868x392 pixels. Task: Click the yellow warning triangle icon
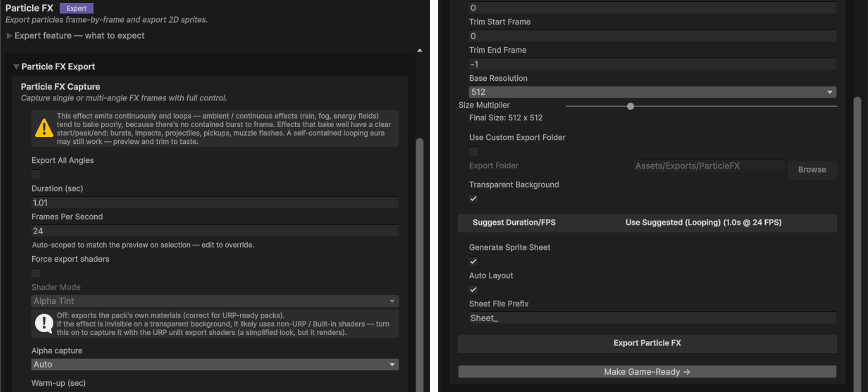coord(44,128)
